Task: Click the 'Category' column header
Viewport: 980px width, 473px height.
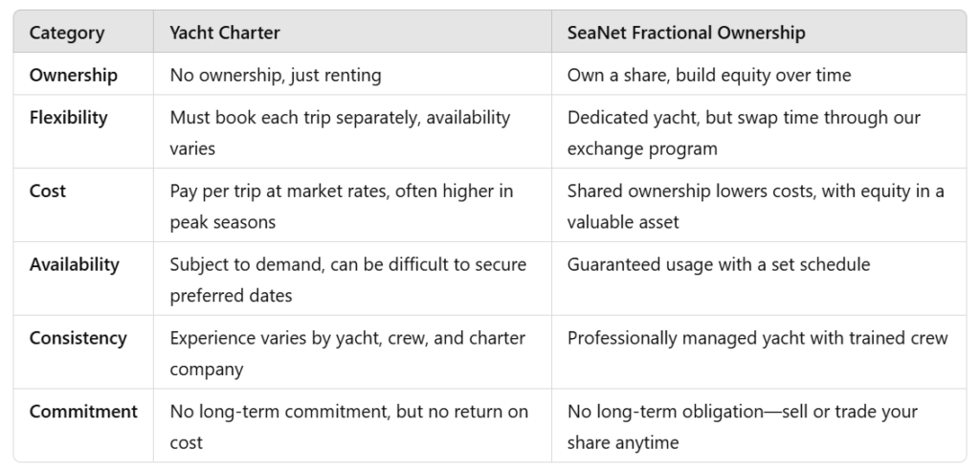Action: [66, 33]
